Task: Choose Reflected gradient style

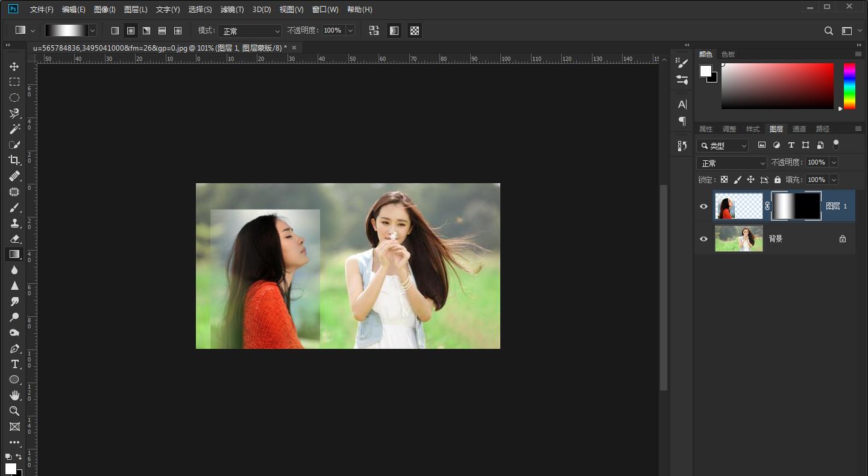Action: point(162,31)
